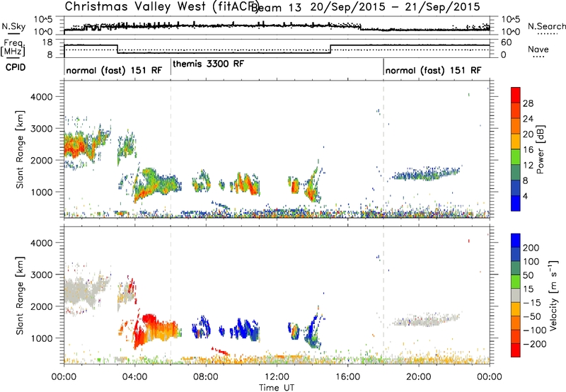This screenshot has width=566, height=392.
Task: Select the 'themis 3300 RF' CPID label
Action: coord(208,64)
